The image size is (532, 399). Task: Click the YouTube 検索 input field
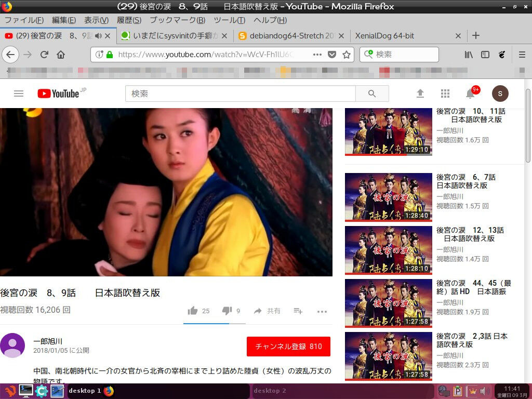pyautogui.click(x=240, y=94)
